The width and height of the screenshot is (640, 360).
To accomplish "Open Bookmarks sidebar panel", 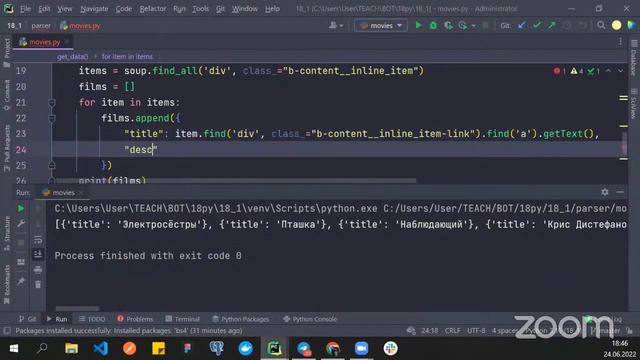I will [x=7, y=284].
